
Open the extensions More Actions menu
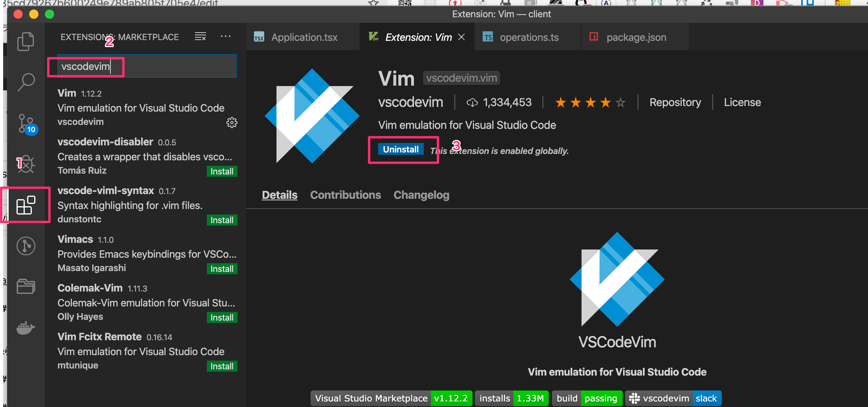coord(226,37)
